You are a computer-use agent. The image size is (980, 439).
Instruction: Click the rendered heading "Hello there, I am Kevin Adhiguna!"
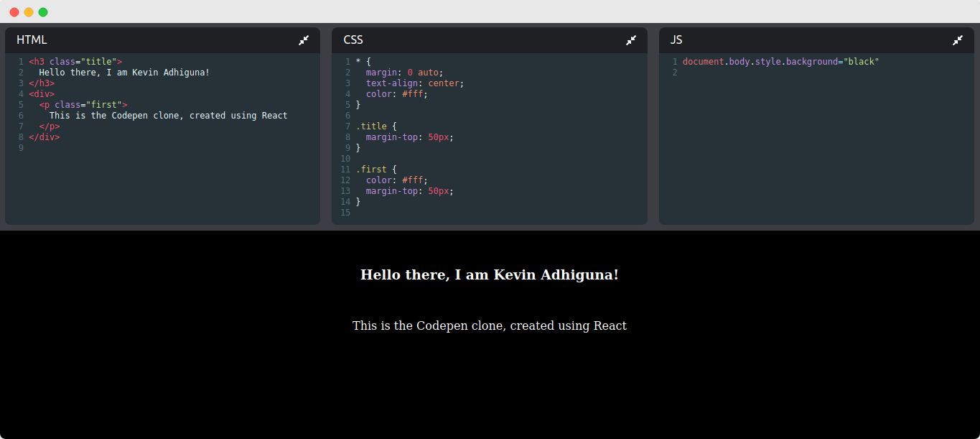(490, 274)
